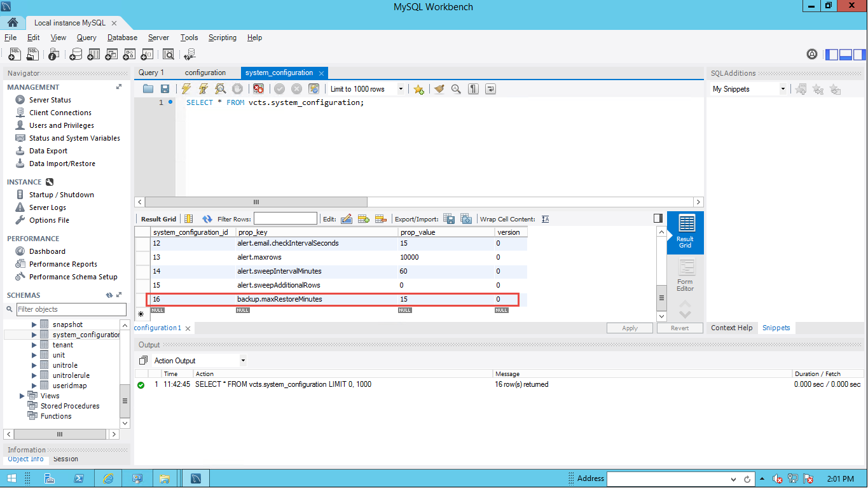Screen dimensions: 868x488
Task: Click the Refresh result grid icon
Action: pos(207,219)
